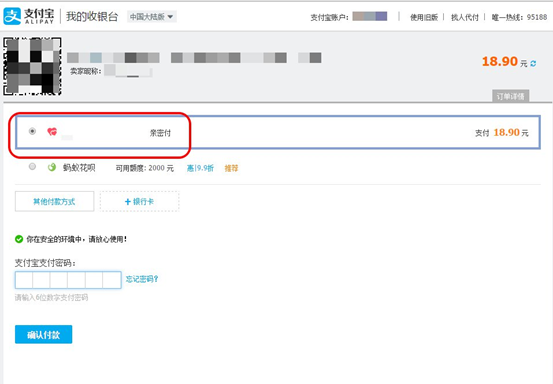Click the 推荐 label
The image size is (553, 384).
(x=231, y=168)
